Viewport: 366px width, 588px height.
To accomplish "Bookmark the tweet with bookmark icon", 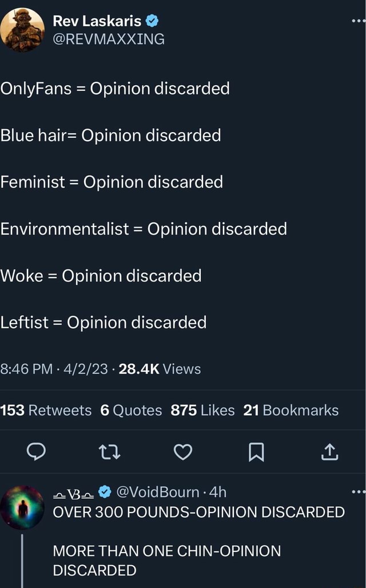I will click(x=257, y=452).
